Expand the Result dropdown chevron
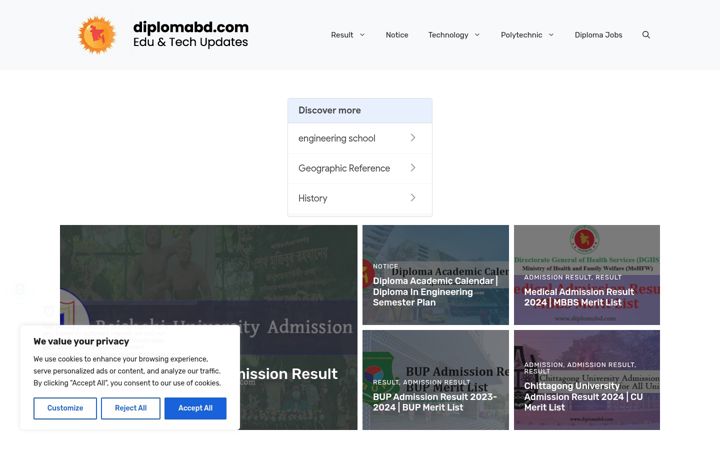The height and width of the screenshot is (450, 720). click(x=362, y=35)
